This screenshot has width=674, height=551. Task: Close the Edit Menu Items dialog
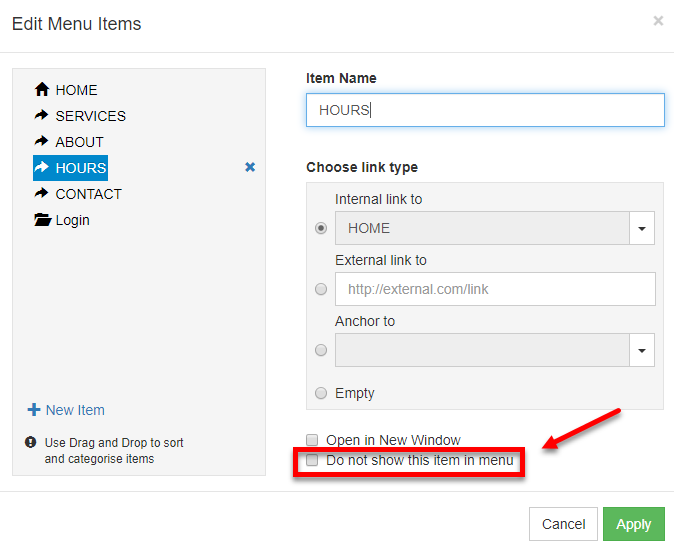pos(658,21)
